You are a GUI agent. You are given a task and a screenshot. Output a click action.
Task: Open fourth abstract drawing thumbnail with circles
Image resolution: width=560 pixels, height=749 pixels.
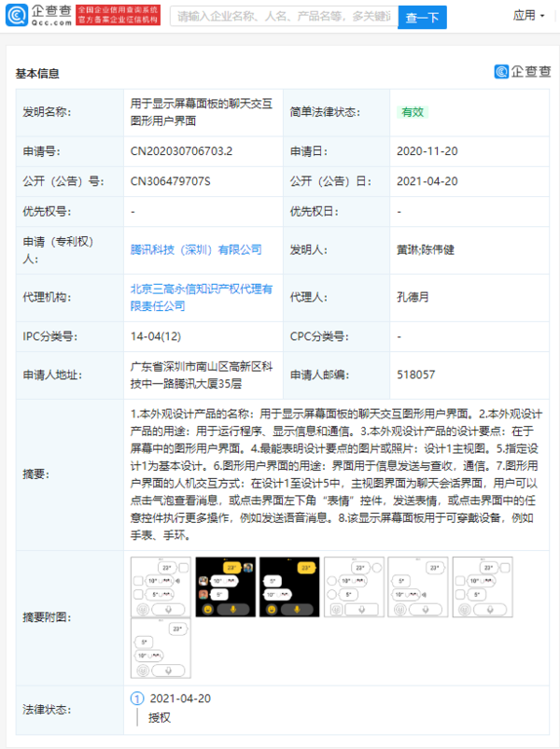[x=354, y=586]
